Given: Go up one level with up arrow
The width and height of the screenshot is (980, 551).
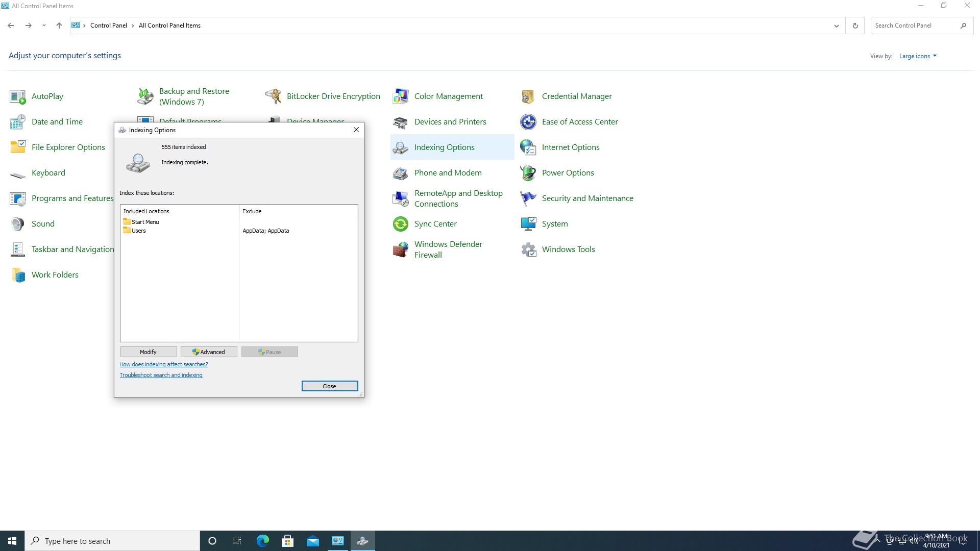Looking at the screenshot, I should [59, 26].
